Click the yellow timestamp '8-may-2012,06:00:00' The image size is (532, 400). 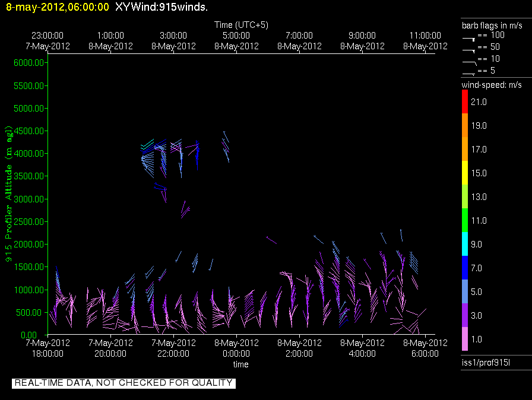[58, 7]
